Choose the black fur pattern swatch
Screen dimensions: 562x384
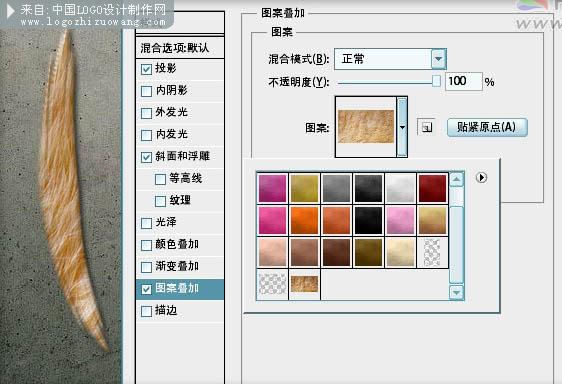click(368, 220)
